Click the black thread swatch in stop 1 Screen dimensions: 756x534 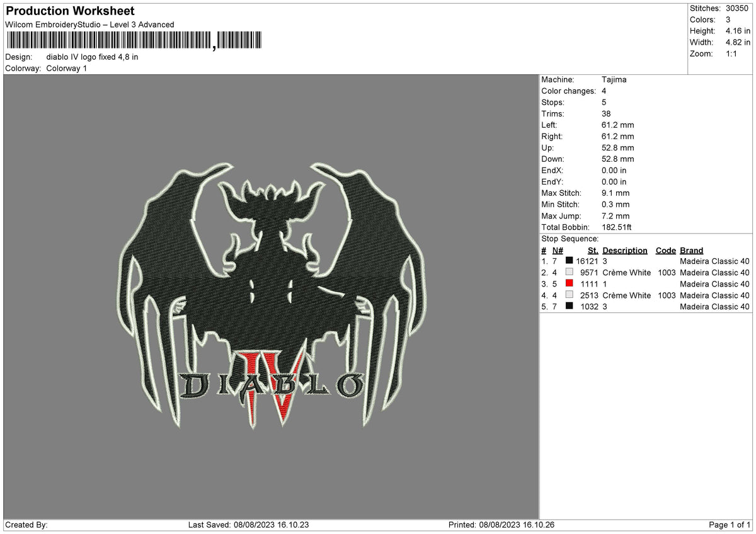(569, 261)
